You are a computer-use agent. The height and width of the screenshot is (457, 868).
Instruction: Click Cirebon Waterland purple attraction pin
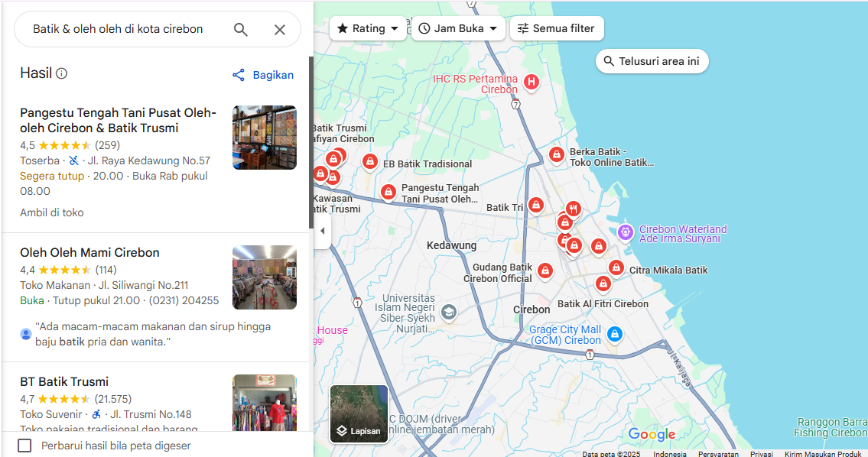[x=626, y=232]
